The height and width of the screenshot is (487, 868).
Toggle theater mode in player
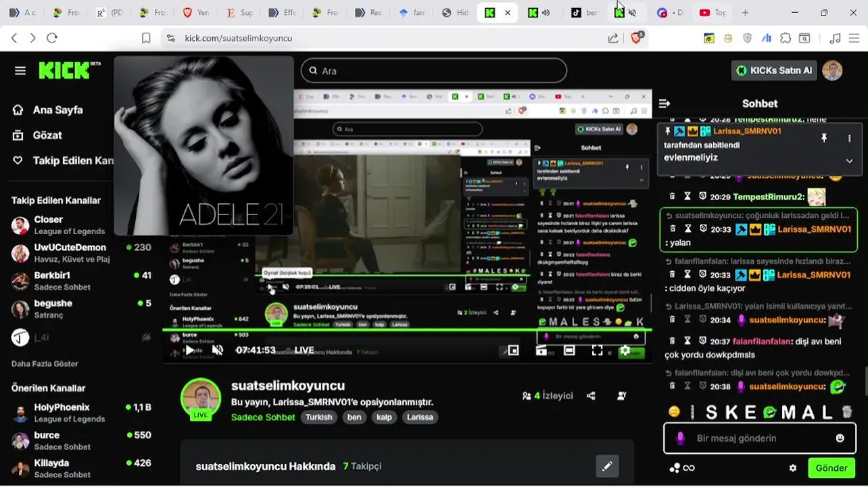[x=569, y=350]
